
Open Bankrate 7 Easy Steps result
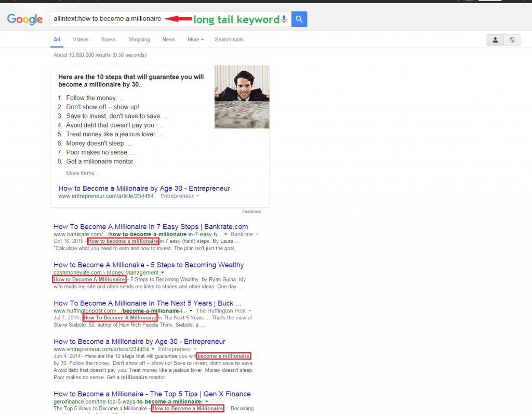point(151,227)
